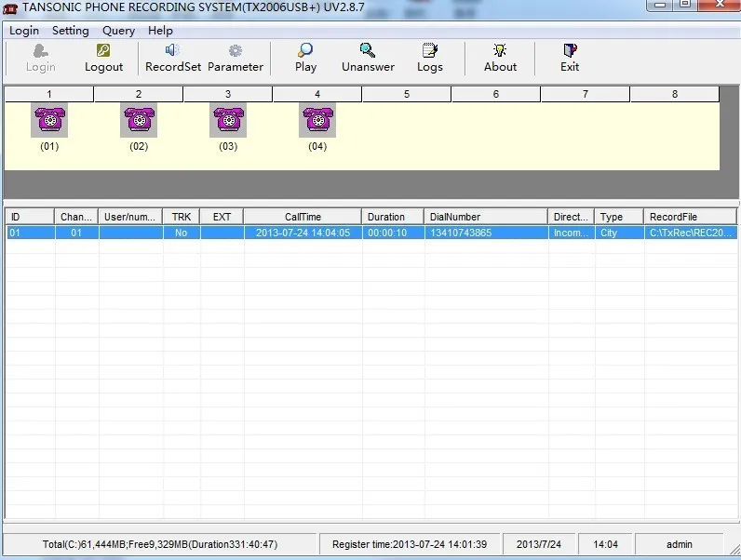The height and width of the screenshot is (560, 741).
Task: Click channel header 7
Action: point(585,94)
